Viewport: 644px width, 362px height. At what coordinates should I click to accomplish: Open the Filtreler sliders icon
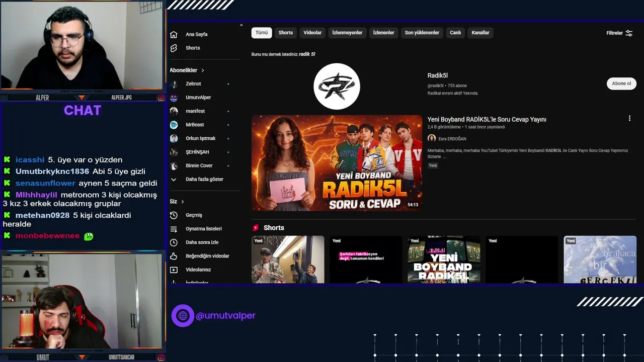629,33
